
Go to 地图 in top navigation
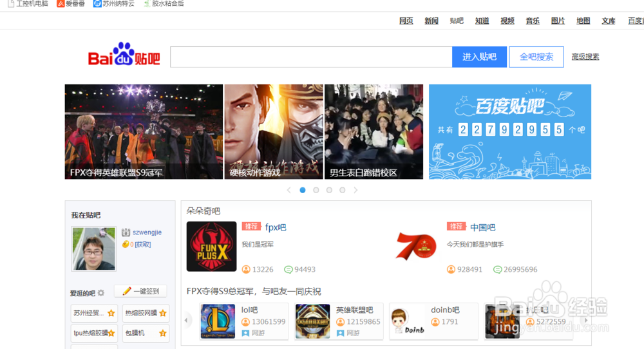583,21
